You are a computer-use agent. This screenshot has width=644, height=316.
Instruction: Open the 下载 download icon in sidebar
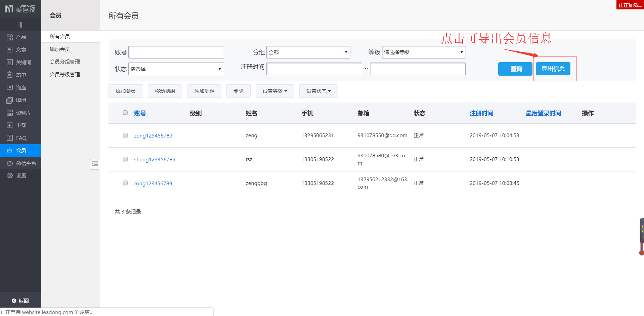click(x=10, y=125)
